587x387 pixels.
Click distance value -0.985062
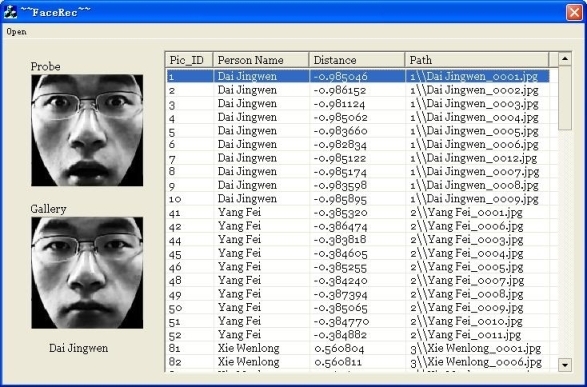[x=341, y=118]
